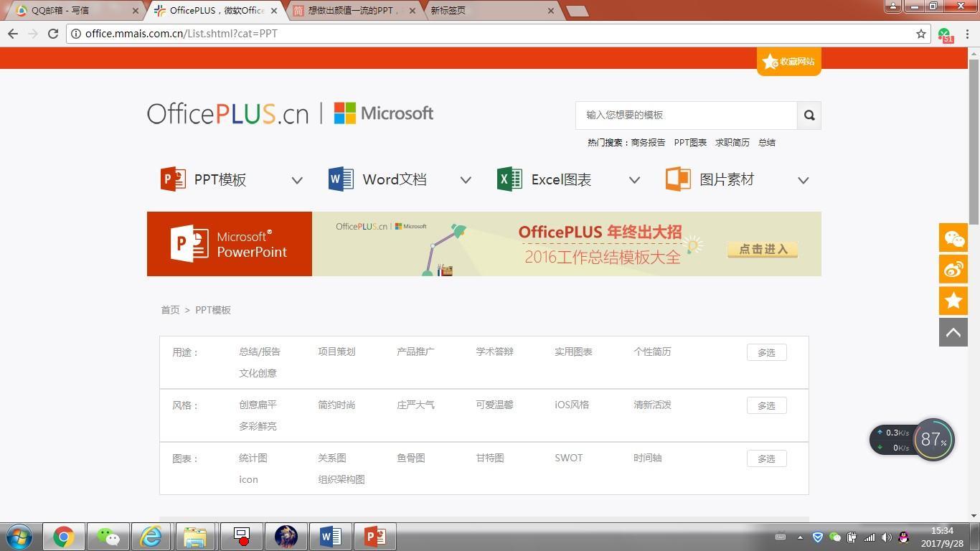Open the PPT模板 PowerPoint icon

173,179
